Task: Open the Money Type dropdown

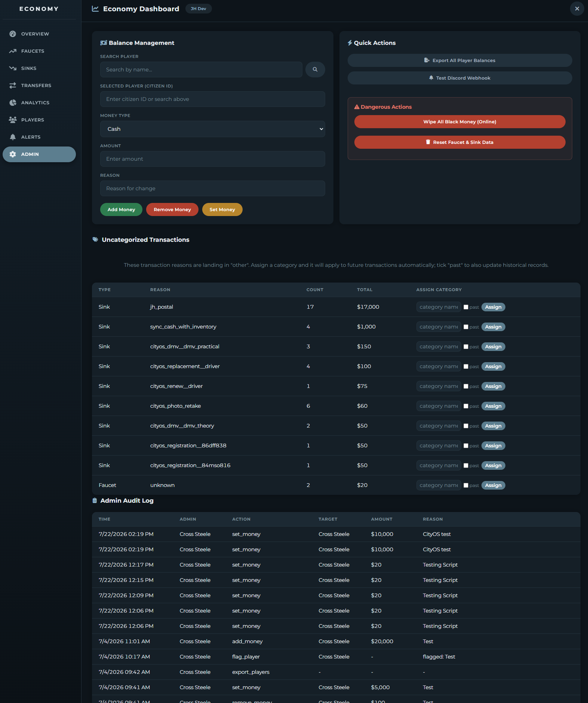Action: (x=213, y=129)
